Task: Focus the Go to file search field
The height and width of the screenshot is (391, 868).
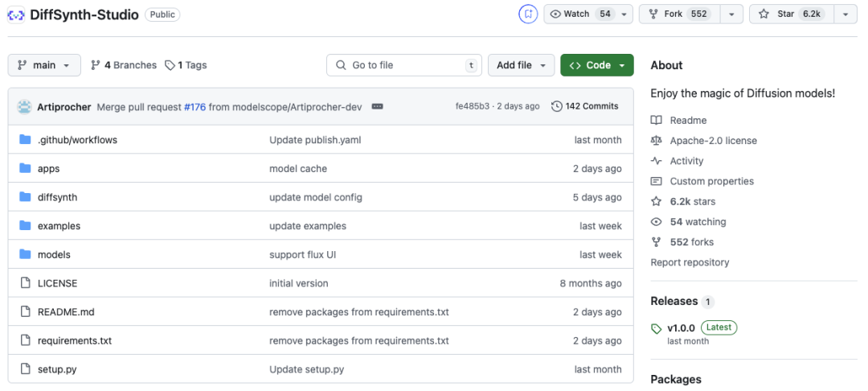Action: coord(404,65)
